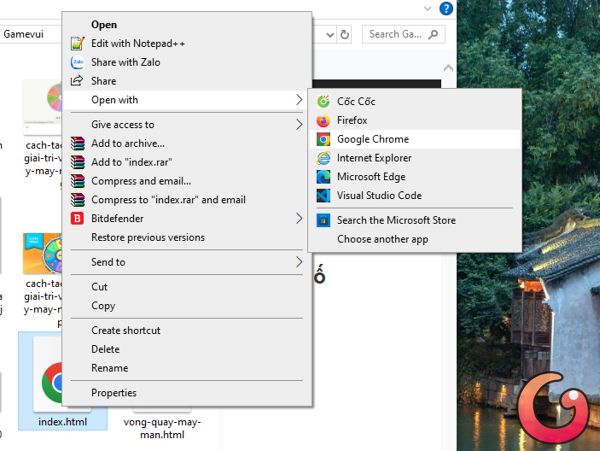Refresh the folder with the reload button
Viewport: 600px width, 451px height.
pyautogui.click(x=345, y=34)
